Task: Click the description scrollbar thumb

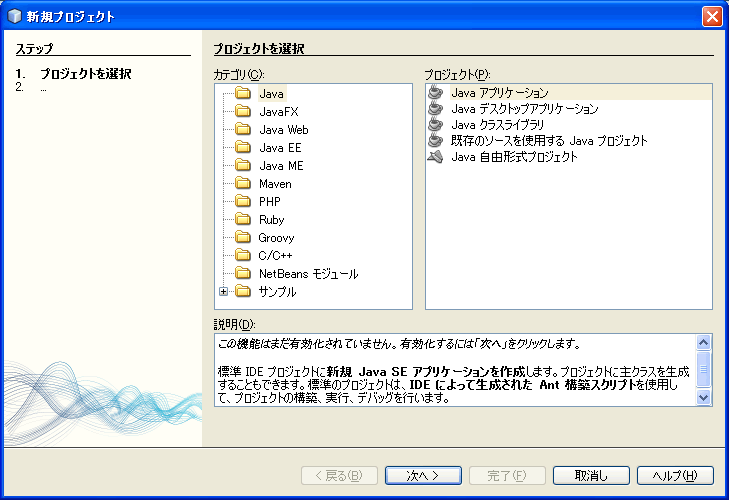Action: (703, 369)
